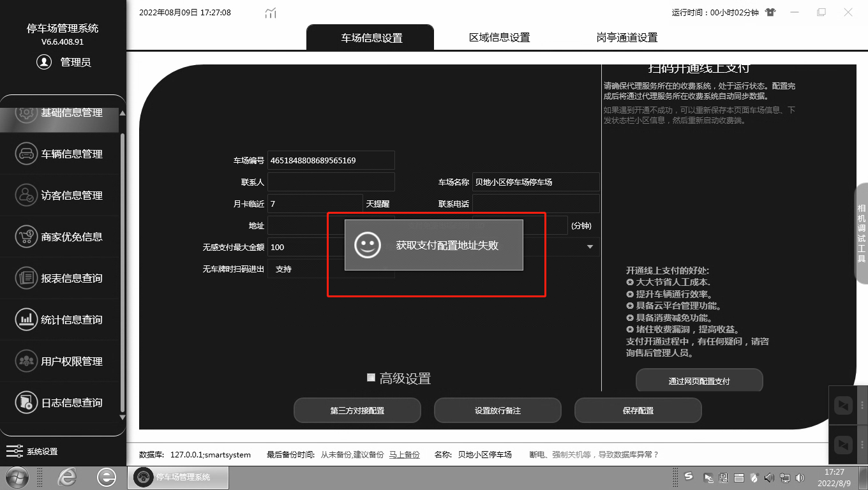Click the 通过网页配置支付 button
868x490 pixels.
(700, 381)
